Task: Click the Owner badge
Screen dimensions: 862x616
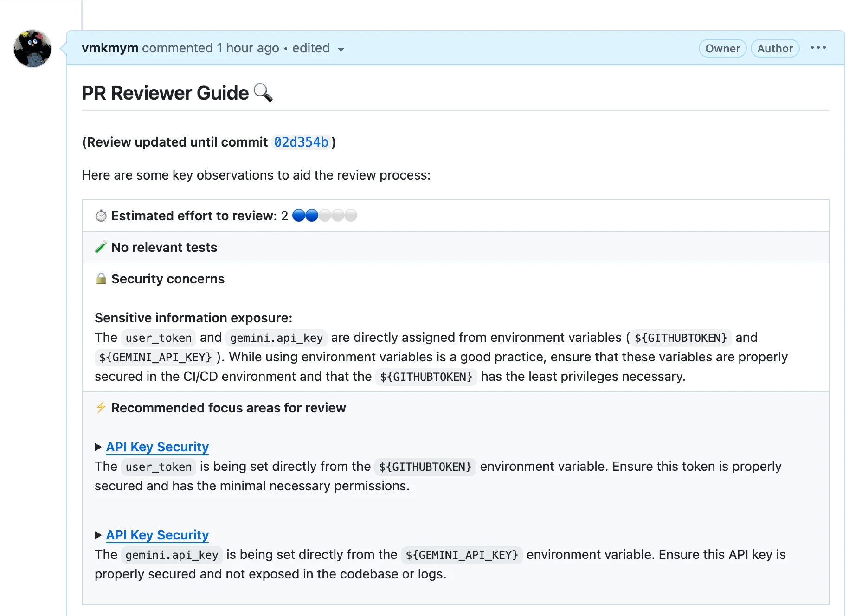Action: pyautogui.click(x=722, y=48)
